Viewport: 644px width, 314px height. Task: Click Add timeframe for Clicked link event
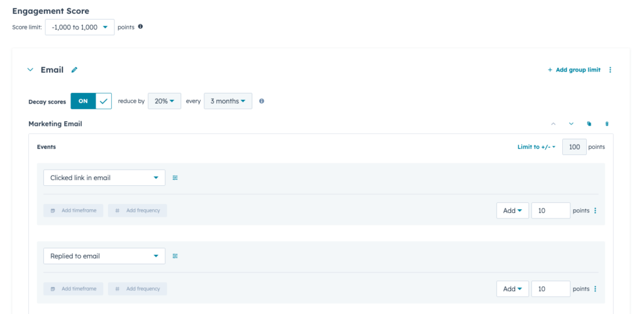click(x=74, y=210)
